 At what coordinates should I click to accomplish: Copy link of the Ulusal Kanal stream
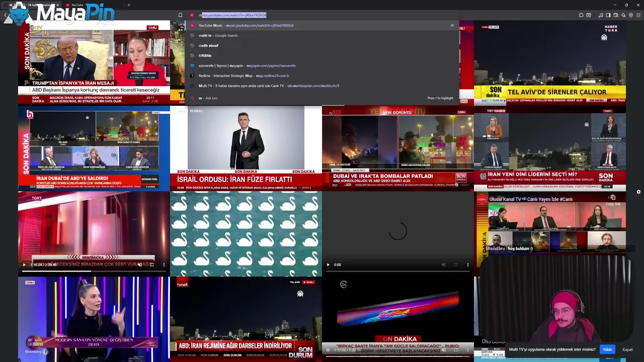pyautogui.click(x=613, y=200)
